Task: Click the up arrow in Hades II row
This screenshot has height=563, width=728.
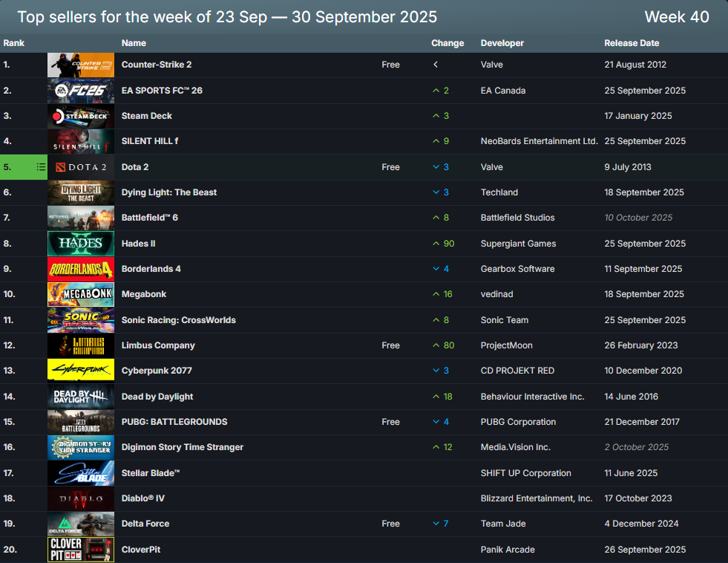Action: tap(436, 244)
